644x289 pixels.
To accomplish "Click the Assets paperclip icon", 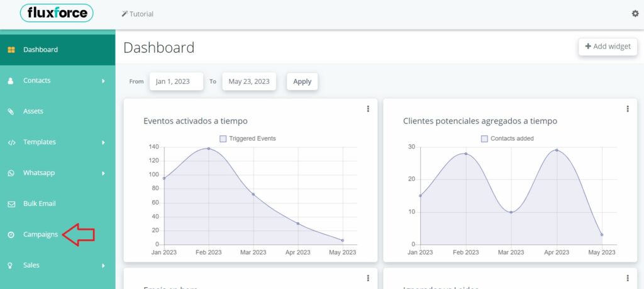I will (11, 111).
